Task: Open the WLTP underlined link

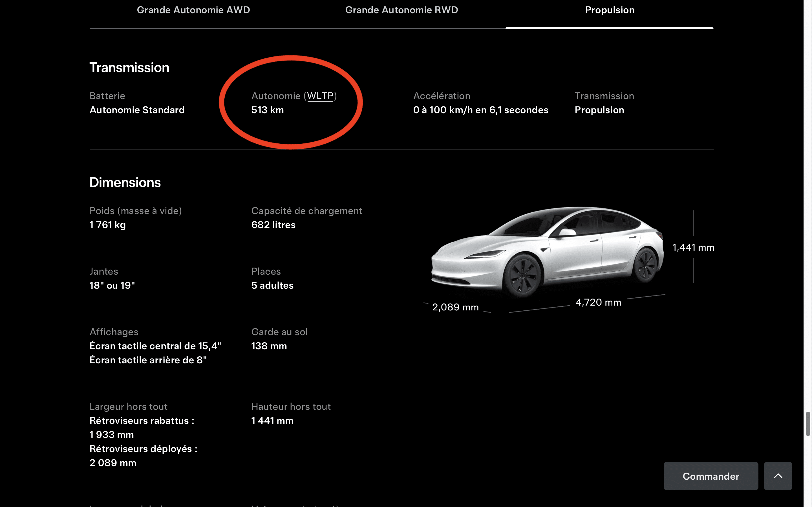Action: 320,96
